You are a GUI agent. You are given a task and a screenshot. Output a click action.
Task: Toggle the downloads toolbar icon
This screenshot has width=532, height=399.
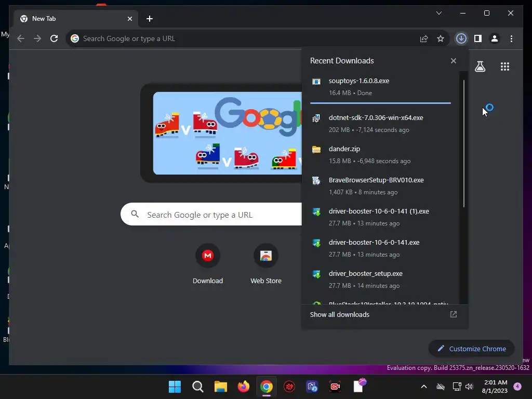point(461,38)
